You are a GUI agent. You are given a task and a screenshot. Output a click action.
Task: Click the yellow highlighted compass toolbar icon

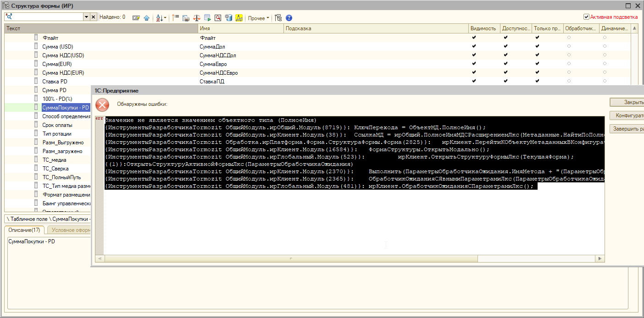[x=239, y=18]
